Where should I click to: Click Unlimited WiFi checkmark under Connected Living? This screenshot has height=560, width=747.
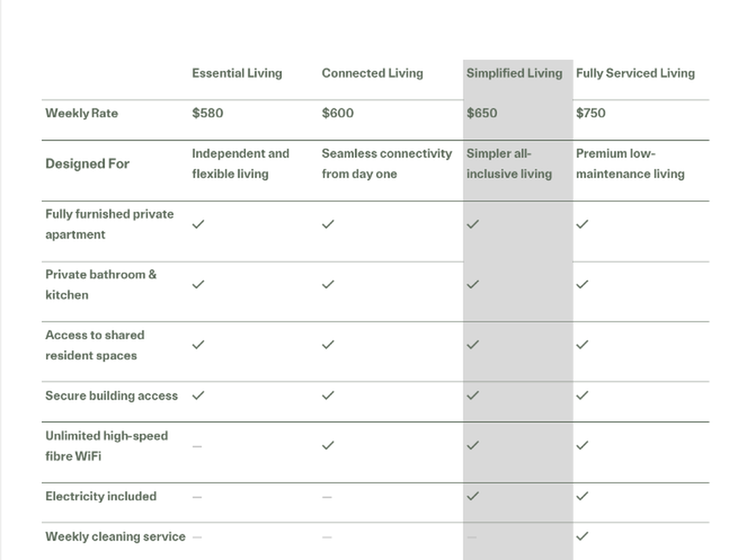pyautogui.click(x=328, y=445)
